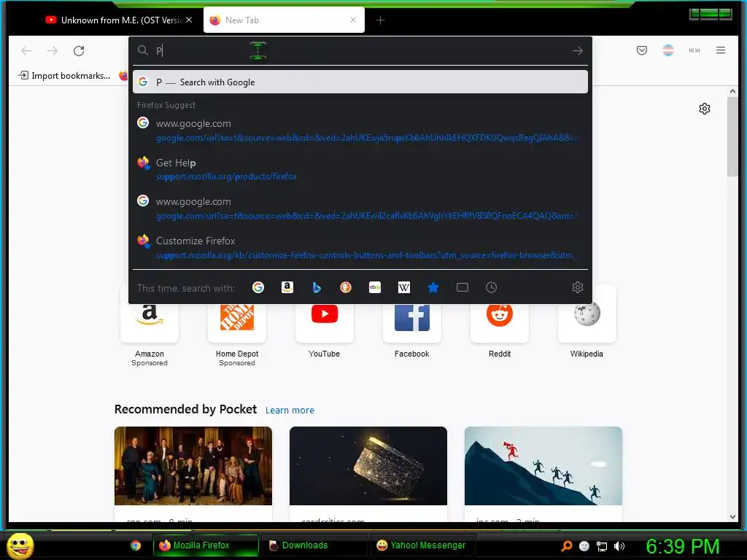Choose 'P — Search with Google' suggestion

pyautogui.click(x=360, y=82)
